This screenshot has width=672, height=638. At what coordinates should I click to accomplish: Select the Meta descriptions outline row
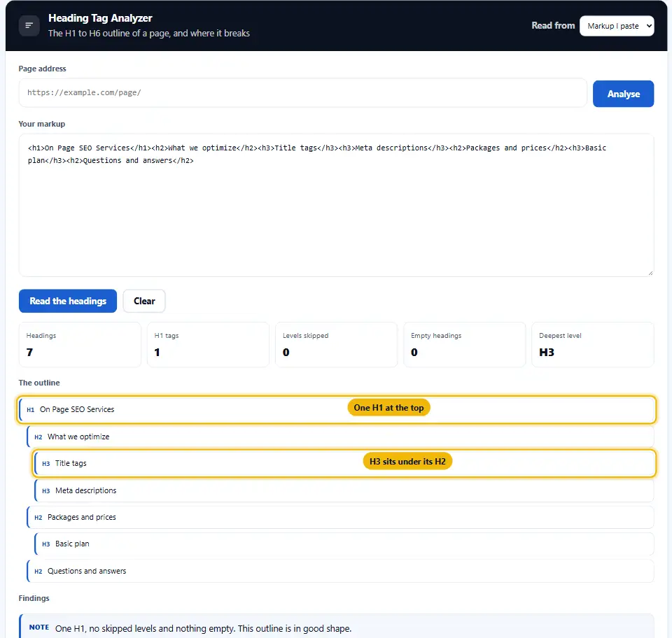pyautogui.click(x=344, y=490)
